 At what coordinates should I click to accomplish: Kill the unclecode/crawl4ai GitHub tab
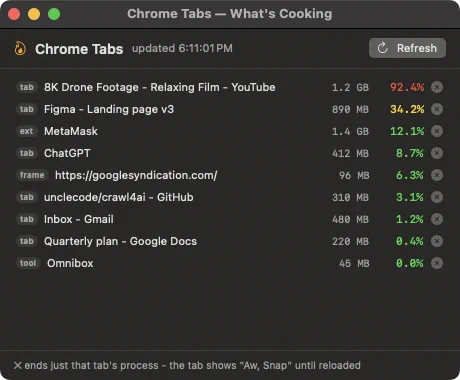437,197
